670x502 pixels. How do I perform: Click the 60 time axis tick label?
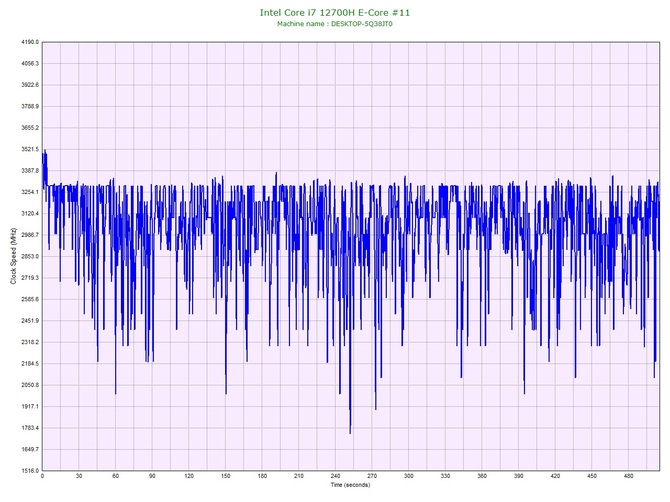click(x=115, y=476)
